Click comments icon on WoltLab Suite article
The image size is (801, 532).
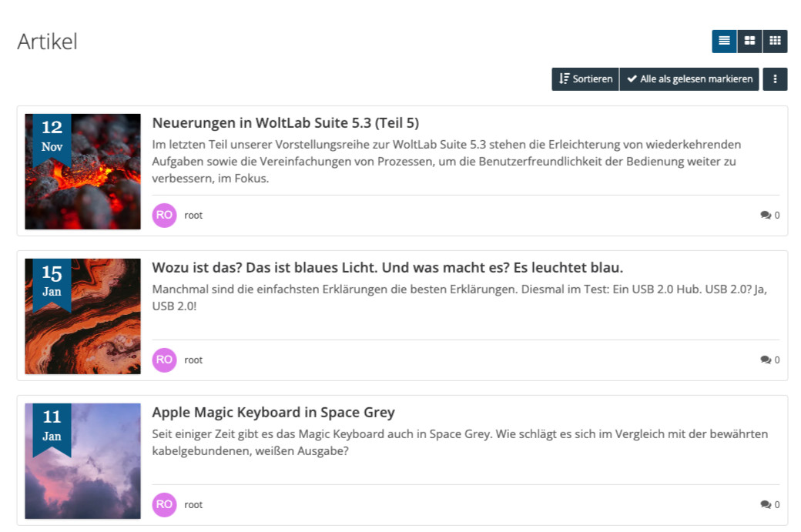coord(766,216)
